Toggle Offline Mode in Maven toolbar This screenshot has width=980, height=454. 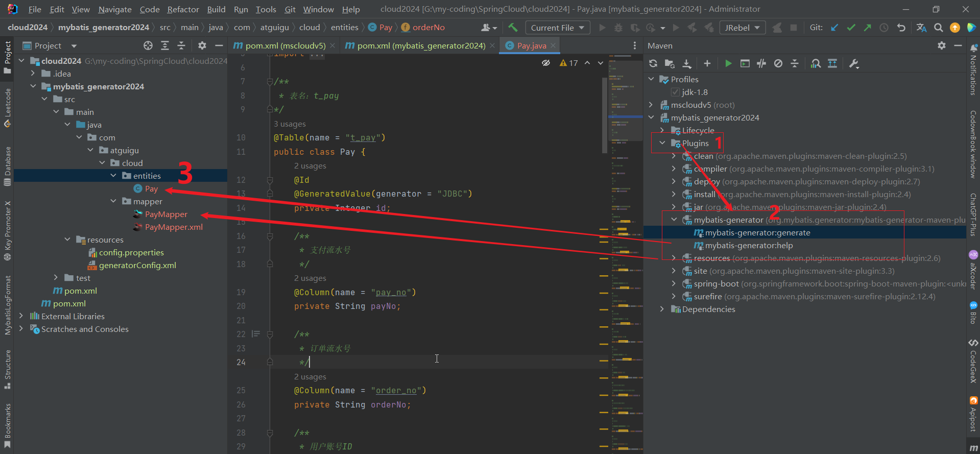[761, 63]
